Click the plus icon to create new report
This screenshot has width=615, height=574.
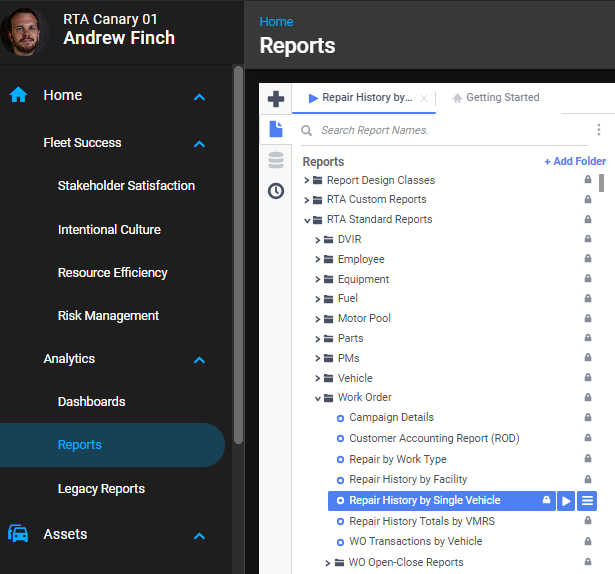tap(276, 99)
